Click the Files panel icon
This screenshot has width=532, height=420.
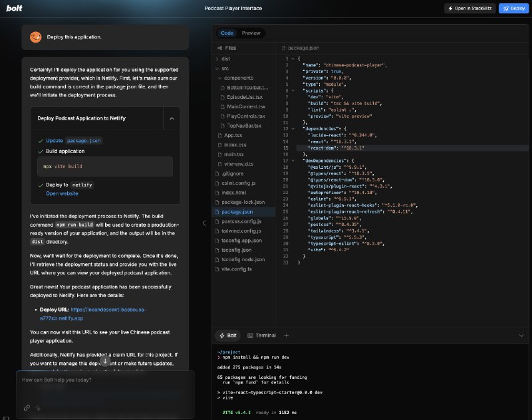click(219, 48)
